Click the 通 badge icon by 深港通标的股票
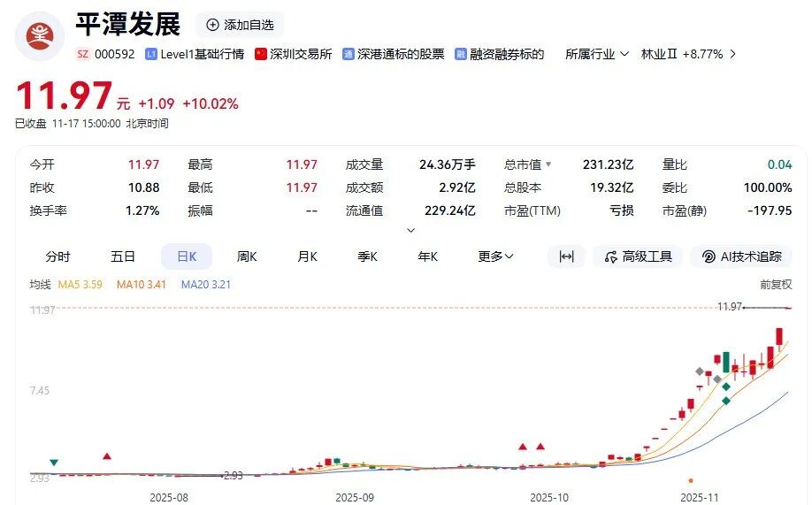Viewport: 812px width, 505px height. click(348, 54)
